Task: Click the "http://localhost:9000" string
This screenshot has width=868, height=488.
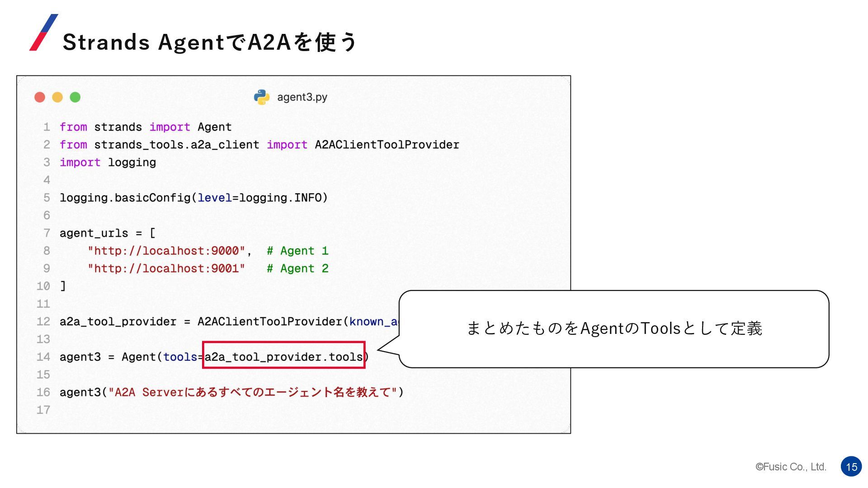Action: 166,251
